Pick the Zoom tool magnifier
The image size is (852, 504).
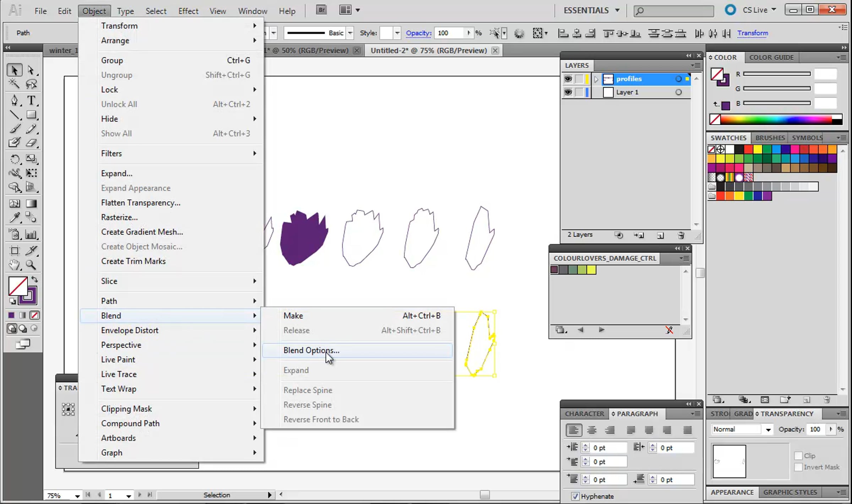pos(31,265)
